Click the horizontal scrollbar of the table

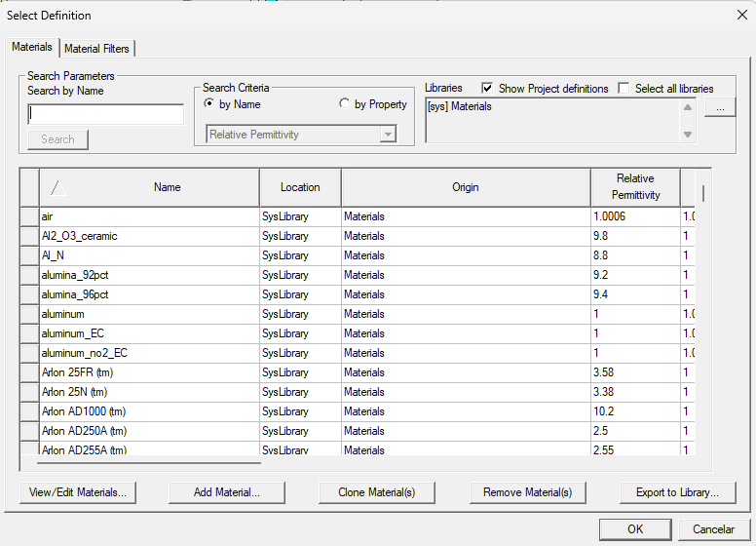[149, 463]
